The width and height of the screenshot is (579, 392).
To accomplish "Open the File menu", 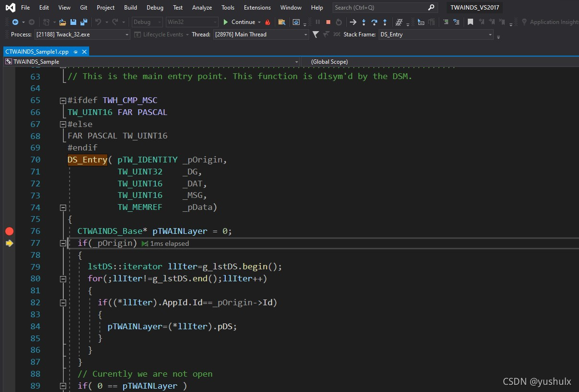I will coord(25,8).
